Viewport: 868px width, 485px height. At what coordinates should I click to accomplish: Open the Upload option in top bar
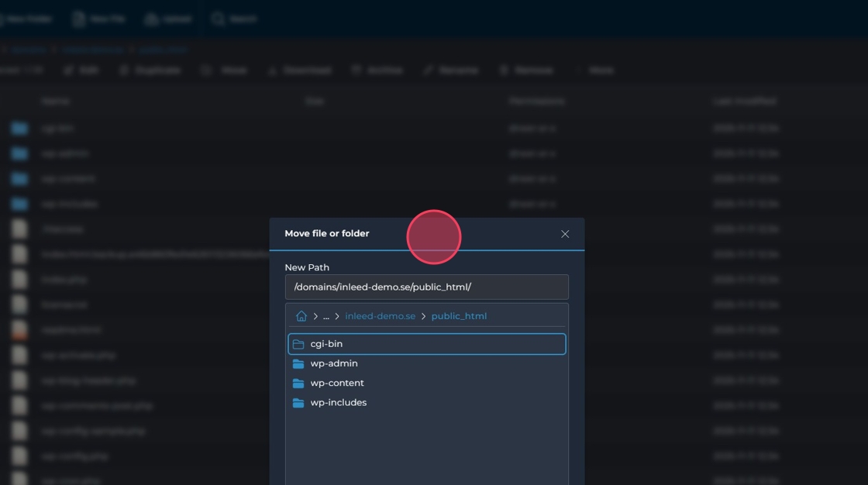click(168, 19)
